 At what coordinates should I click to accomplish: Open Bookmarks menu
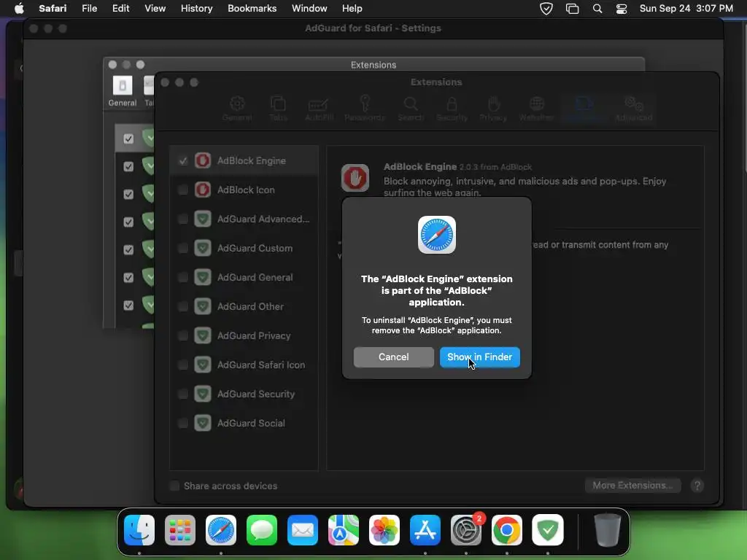[x=252, y=9]
